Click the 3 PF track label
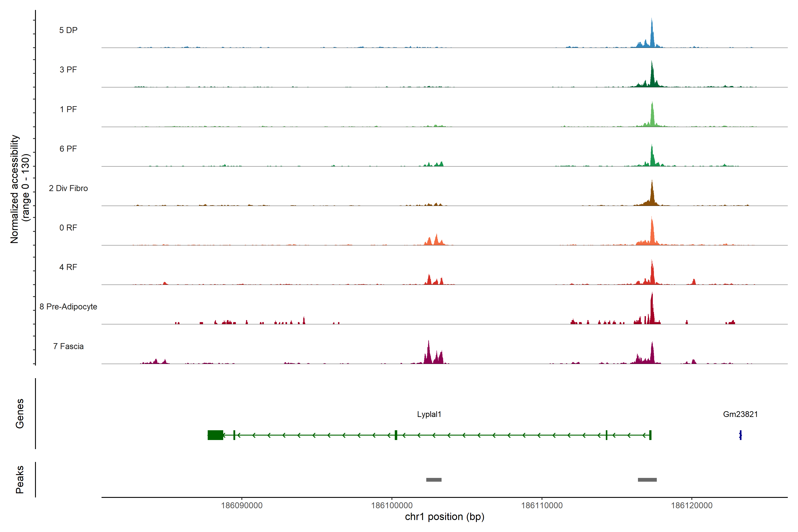 coord(68,70)
